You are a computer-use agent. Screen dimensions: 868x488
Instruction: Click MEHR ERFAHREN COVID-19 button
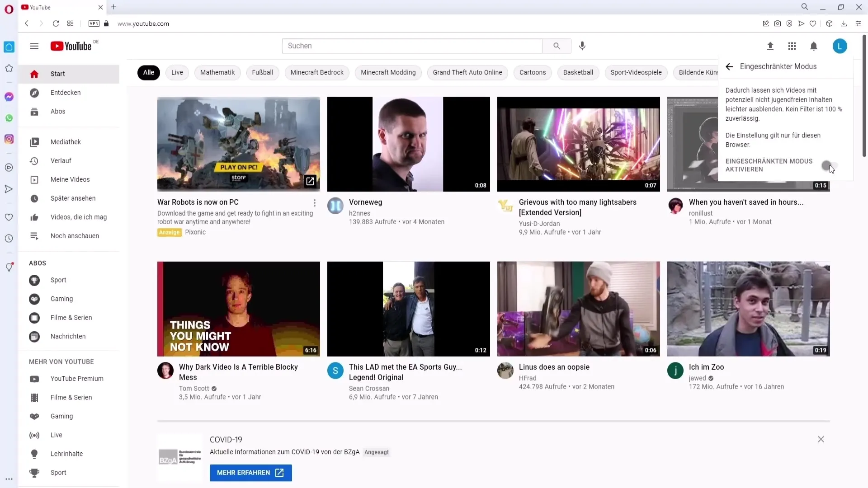[250, 473]
